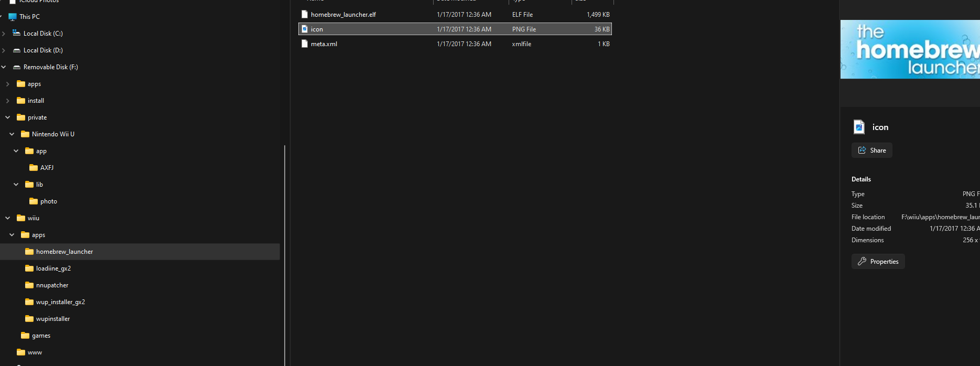The width and height of the screenshot is (980, 366).
Task: Select the 'icon' file name in list
Action: (x=317, y=29)
